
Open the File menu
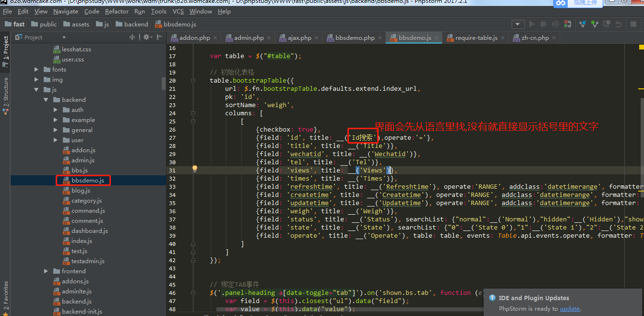8,11
